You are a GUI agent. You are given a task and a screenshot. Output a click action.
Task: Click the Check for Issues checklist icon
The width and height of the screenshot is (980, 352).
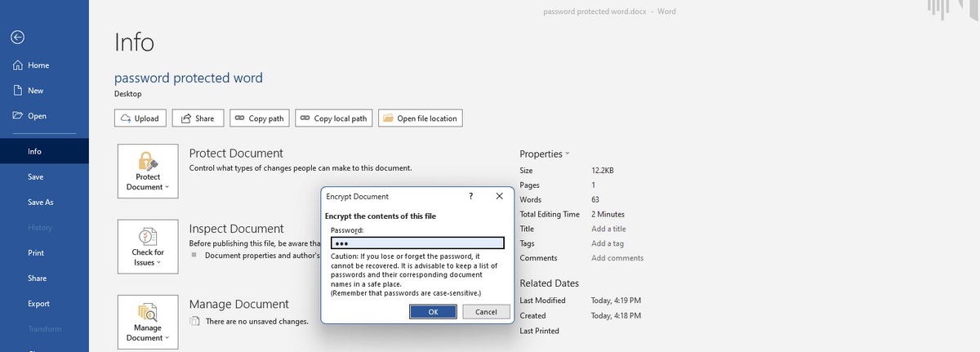pos(148,236)
